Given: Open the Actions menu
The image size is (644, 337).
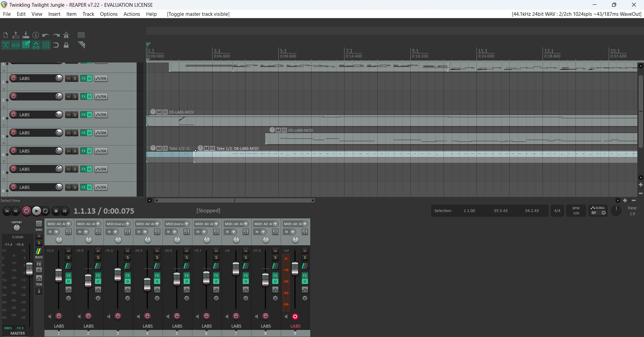Looking at the screenshot, I should tap(132, 14).
